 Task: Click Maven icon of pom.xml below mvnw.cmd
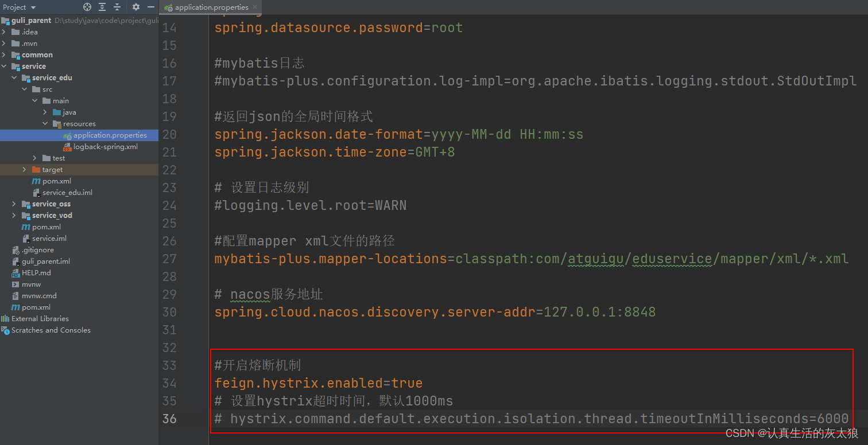pos(15,307)
